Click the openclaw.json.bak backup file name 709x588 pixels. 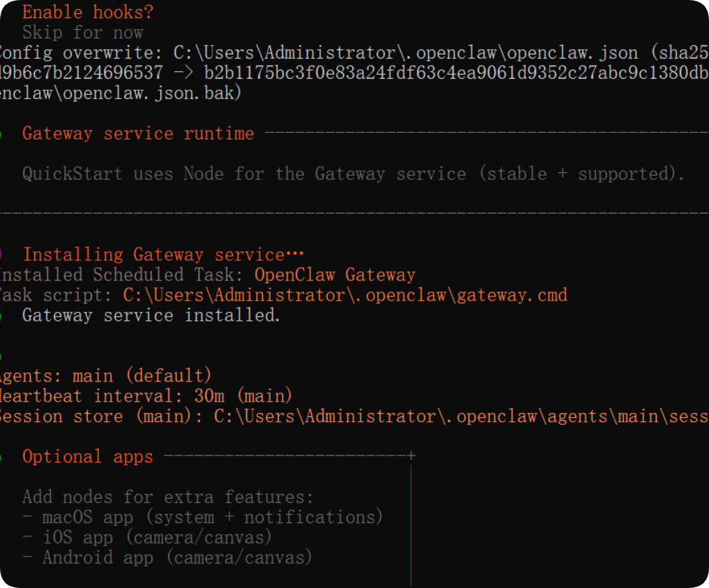coord(120,93)
